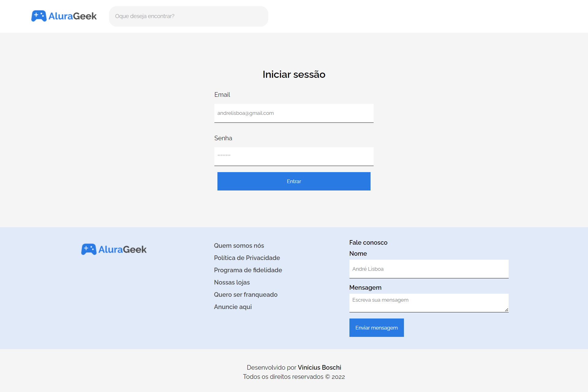
Task: Click the 'Fale conosco' heading
Action: (368, 242)
